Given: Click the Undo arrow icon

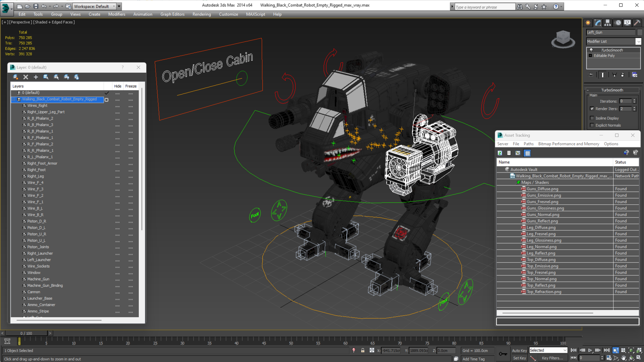Looking at the screenshot, I should (44, 6).
